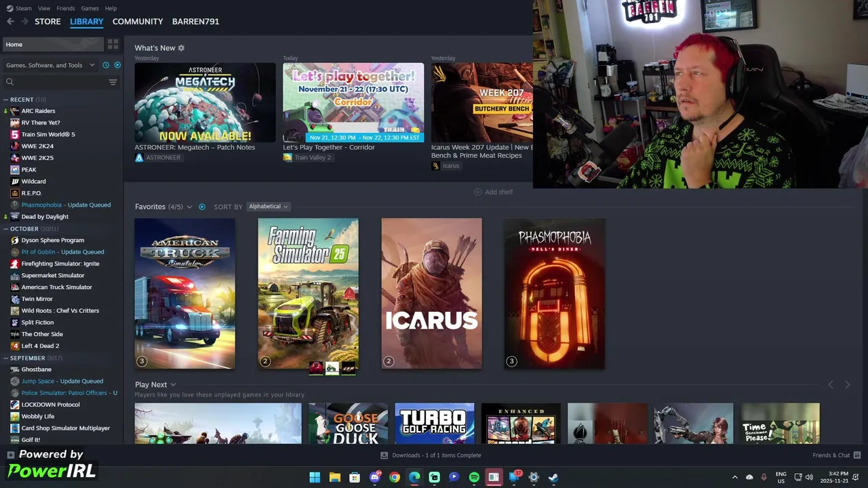Select the ICARUS game cover

(x=432, y=293)
